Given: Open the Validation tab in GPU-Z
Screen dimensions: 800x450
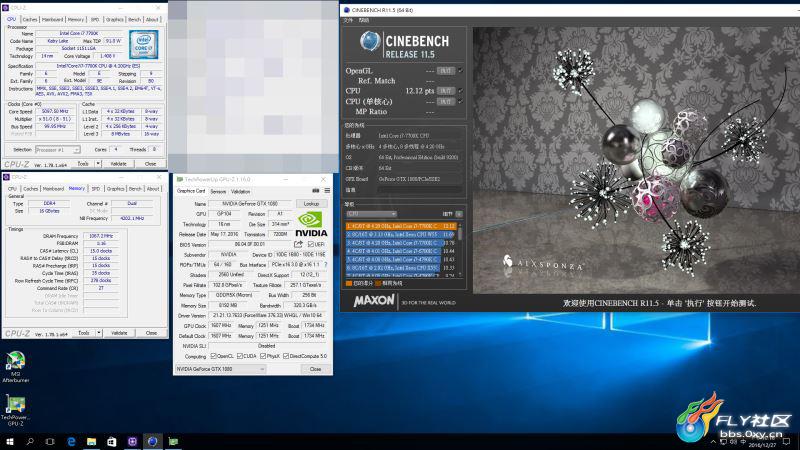Looking at the screenshot, I should pyautogui.click(x=240, y=192).
